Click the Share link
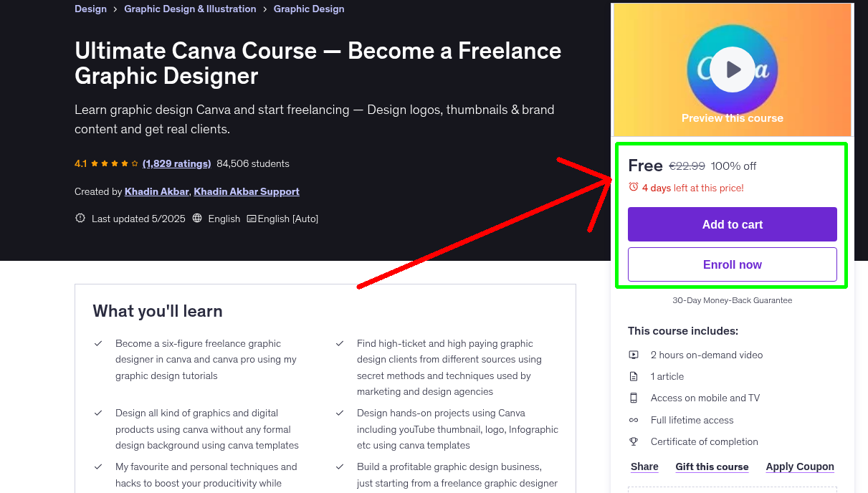Image resolution: width=868 pixels, height=493 pixels. [x=644, y=466]
